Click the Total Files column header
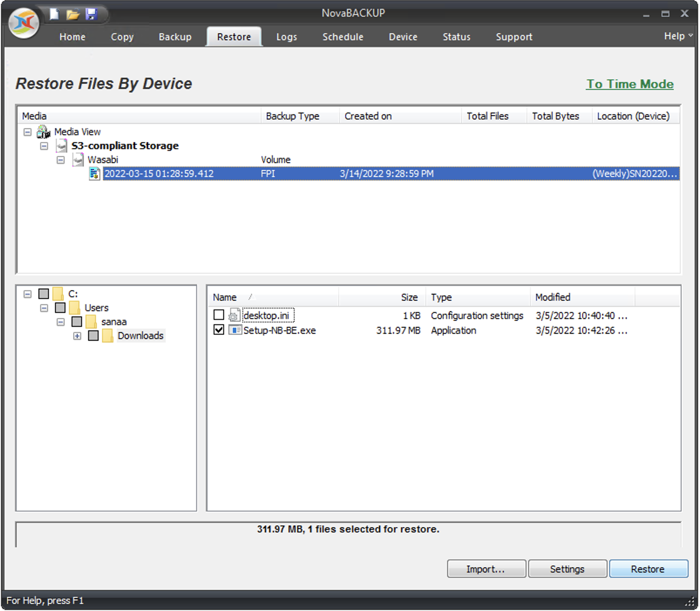The image size is (700, 611). (494, 116)
